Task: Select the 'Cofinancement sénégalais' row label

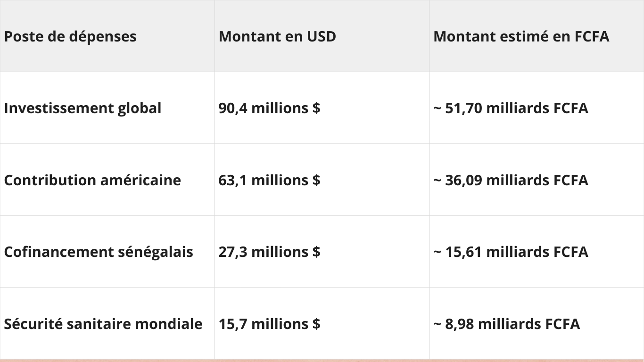Action: coord(99,252)
